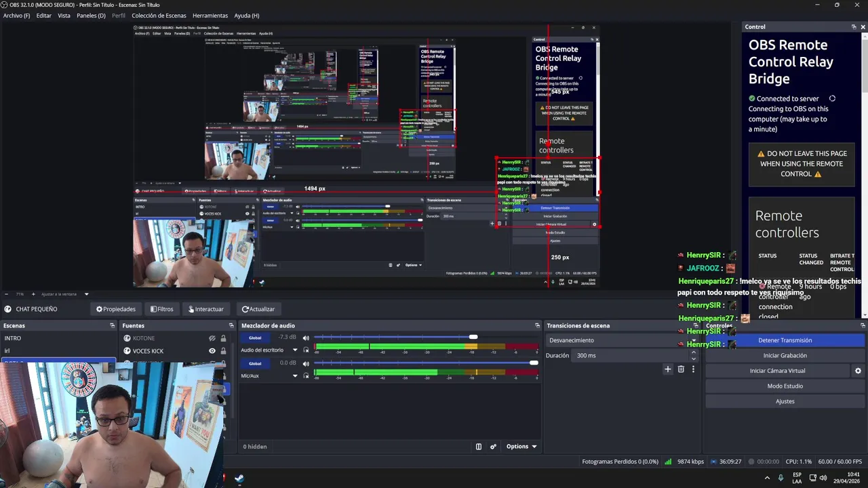Select the irl scene
The width and height of the screenshot is (868, 488).
click(59, 351)
